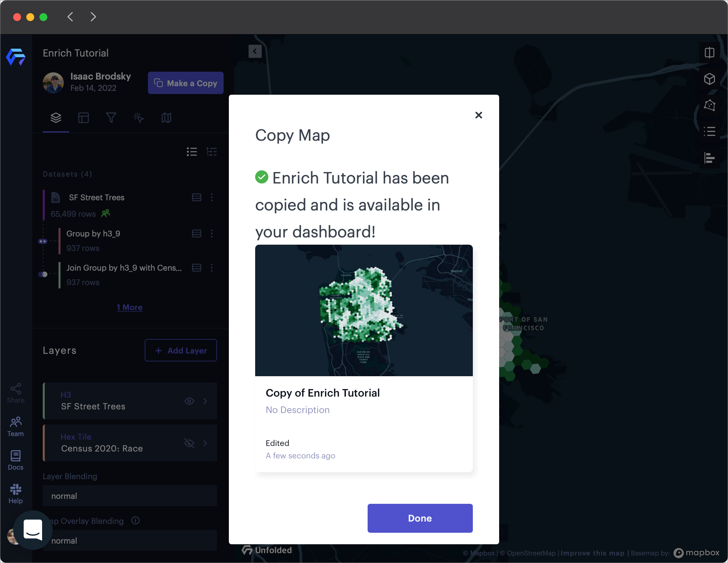This screenshot has width=728, height=563.
Task: Click Done to close Copy Map dialog
Action: pos(420,518)
